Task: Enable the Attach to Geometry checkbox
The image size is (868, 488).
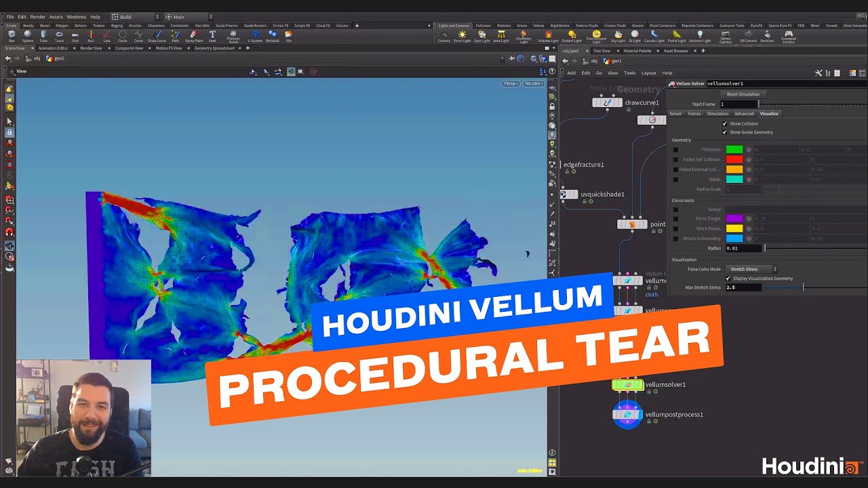Action: (x=675, y=239)
